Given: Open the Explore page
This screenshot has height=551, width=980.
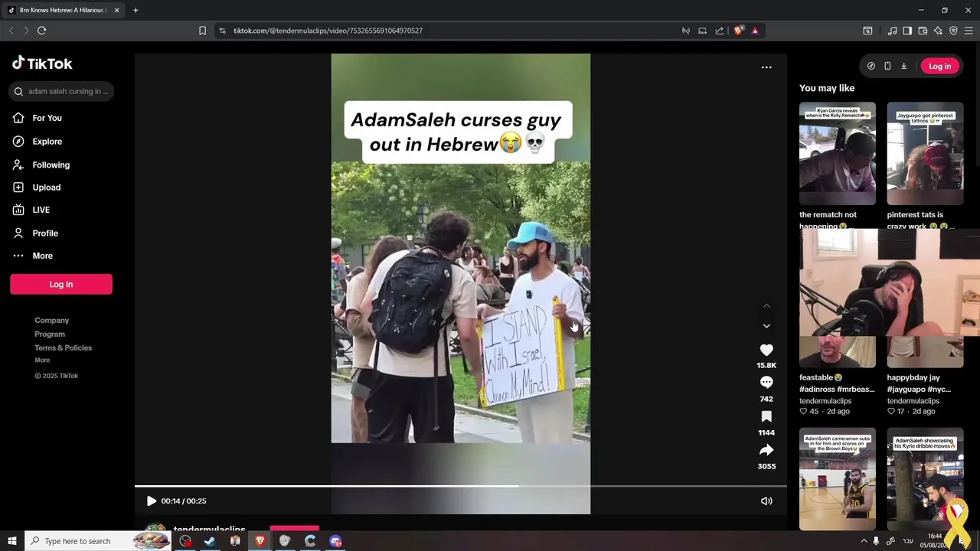Looking at the screenshot, I should point(47,142).
